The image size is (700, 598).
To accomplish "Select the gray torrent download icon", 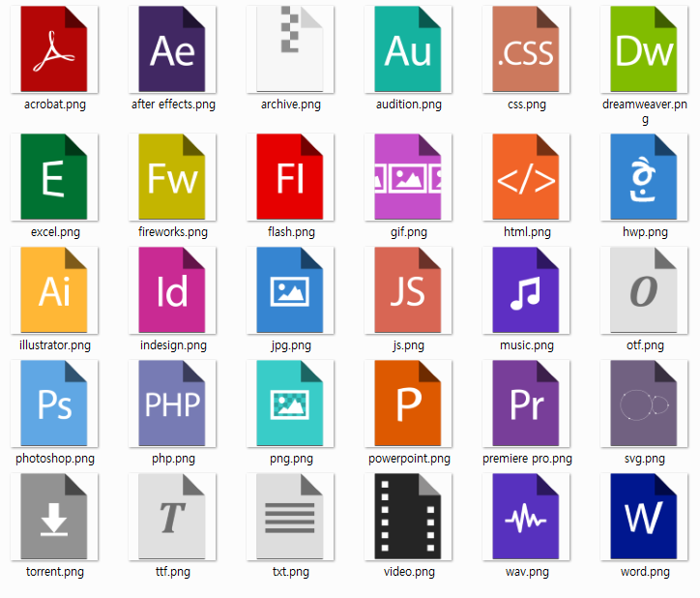I will point(54,516).
